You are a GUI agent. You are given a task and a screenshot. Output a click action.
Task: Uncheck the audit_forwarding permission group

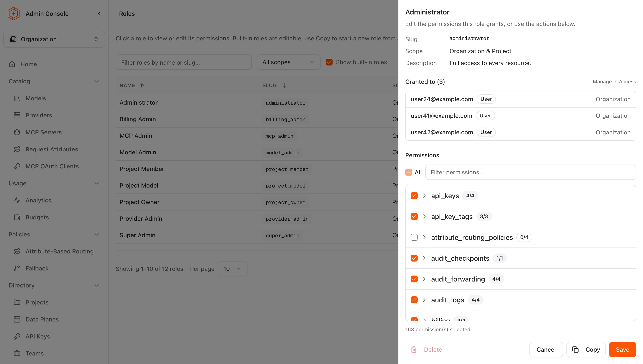click(414, 279)
